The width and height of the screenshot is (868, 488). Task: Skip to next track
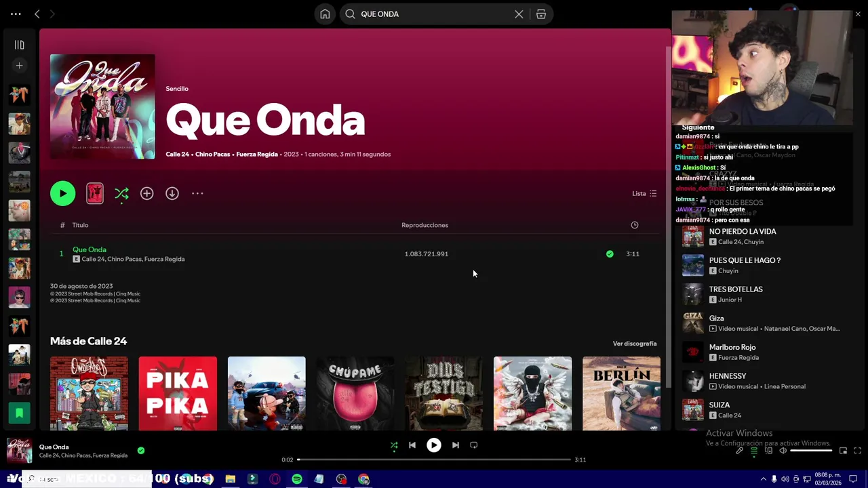pyautogui.click(x=456, y=445)
